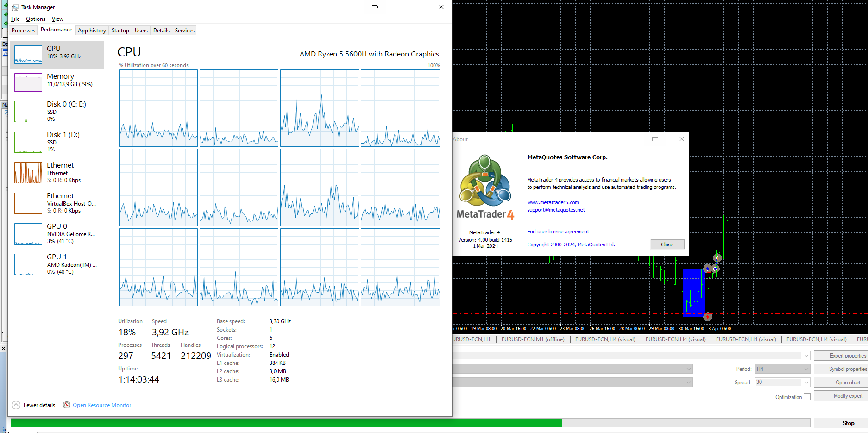Select the GPU 0 NVIDIA GeForce thumbnail
Viewport: 868px width, 433px height.
pyautogui.click(x=28, y=234)
